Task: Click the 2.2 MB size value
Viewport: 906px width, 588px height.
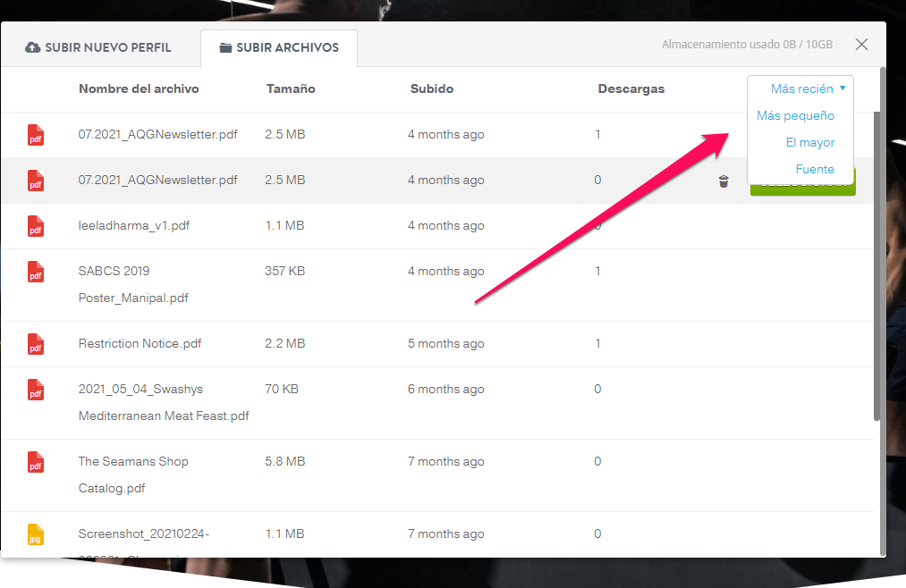Action: tap(285, 343)
